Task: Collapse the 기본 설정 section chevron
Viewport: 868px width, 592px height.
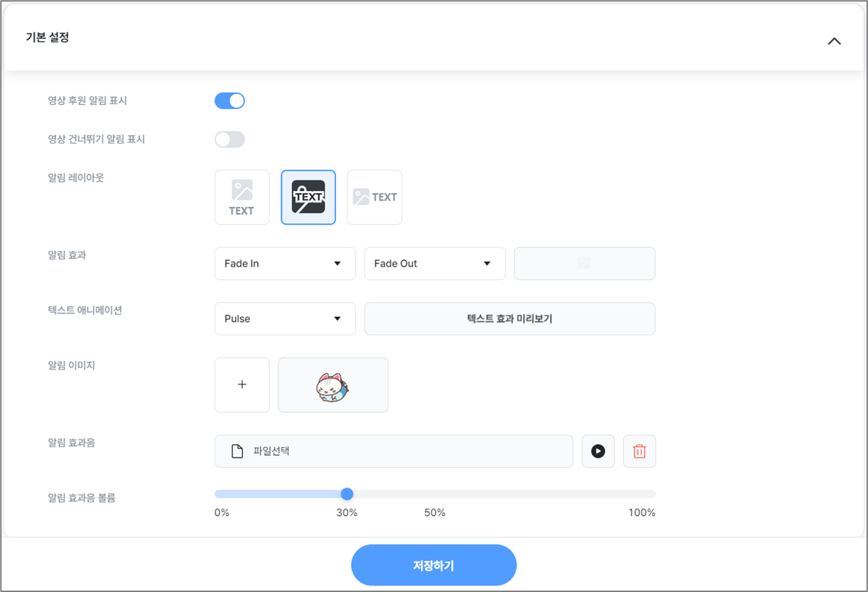Action: [835, 41]
